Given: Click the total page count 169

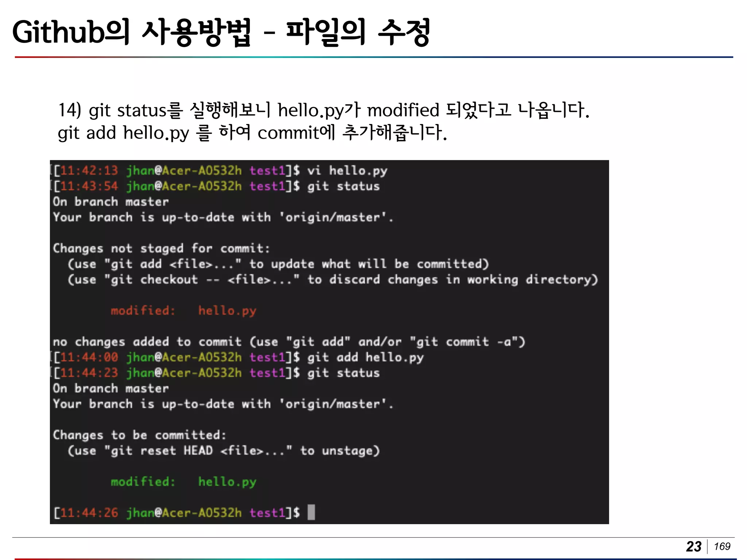Looking at the screenshot, I should pyautogui.click(x=722, y=546).
